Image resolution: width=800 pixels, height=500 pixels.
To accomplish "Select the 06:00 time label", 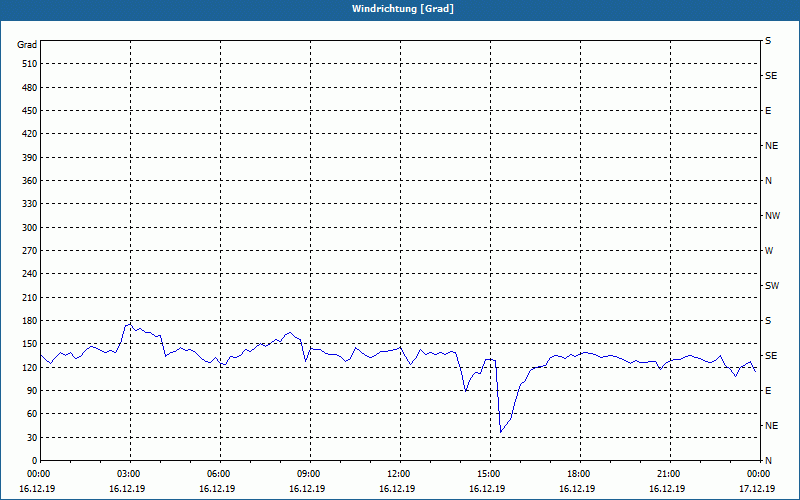I will click(220, 474).
